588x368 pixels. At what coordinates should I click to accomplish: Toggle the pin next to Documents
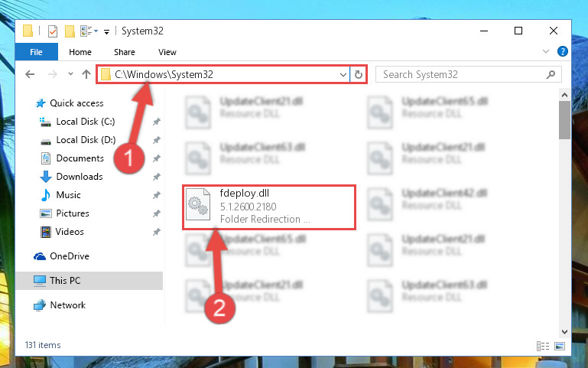pyautogui.click(x=157, y=158)
